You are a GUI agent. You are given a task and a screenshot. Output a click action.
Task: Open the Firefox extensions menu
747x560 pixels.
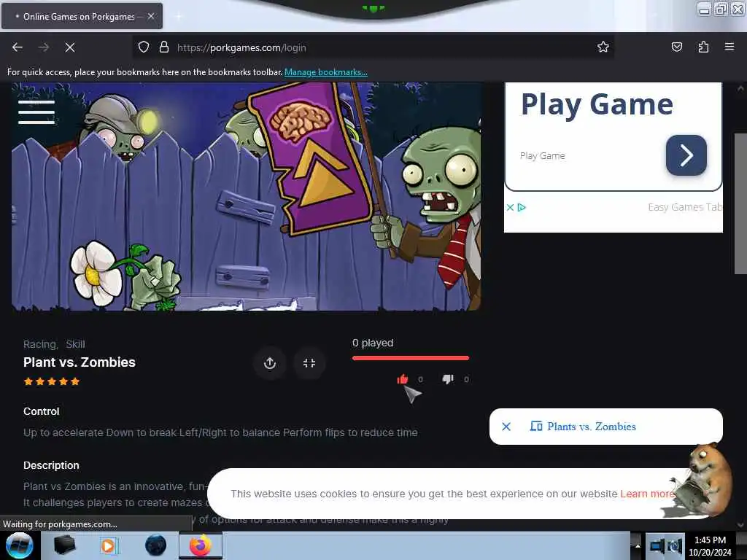click(x=703, y=47)
